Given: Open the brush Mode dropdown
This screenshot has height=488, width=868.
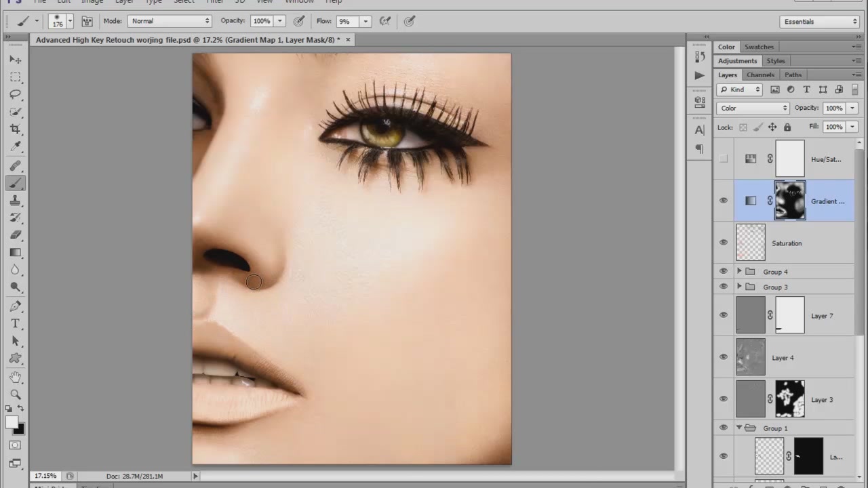Looking at the screenshot, I should tap(170, 21).
